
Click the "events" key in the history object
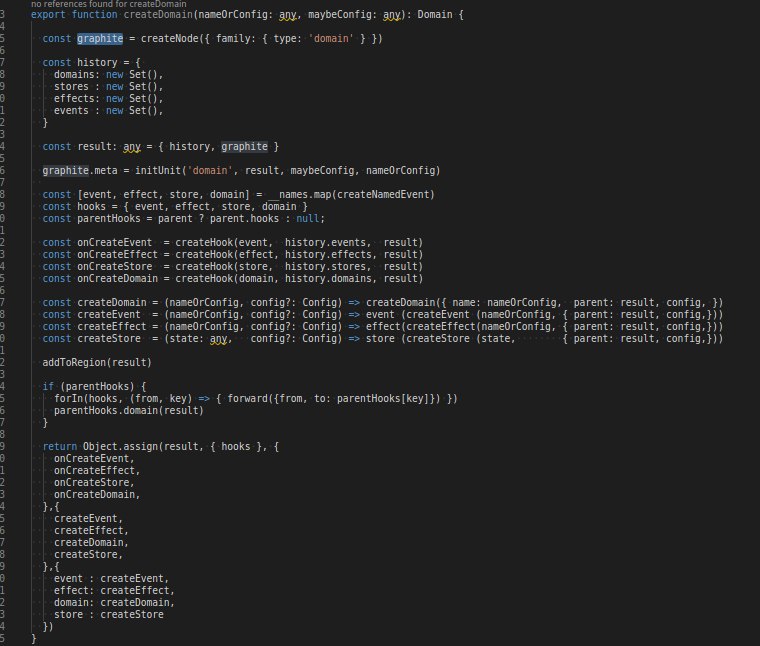(x=71, y=110)
